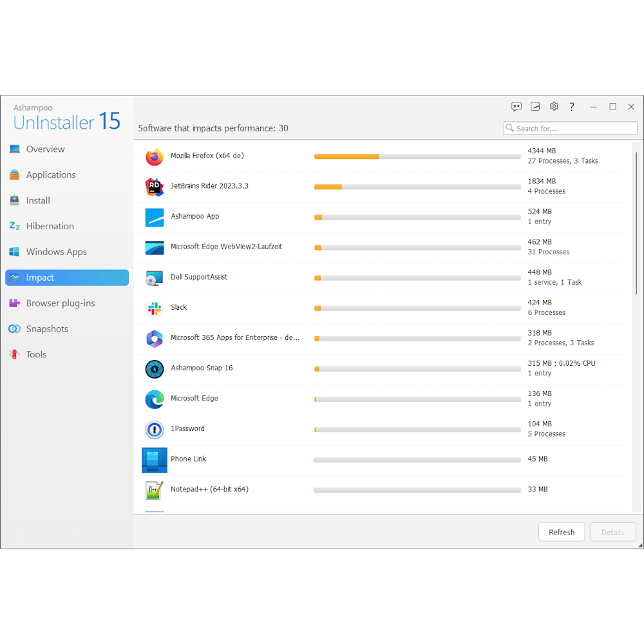Select "Notepad++ (64-bit x64)" text
The image size is (644, 644).
click(x=209, y=489)
